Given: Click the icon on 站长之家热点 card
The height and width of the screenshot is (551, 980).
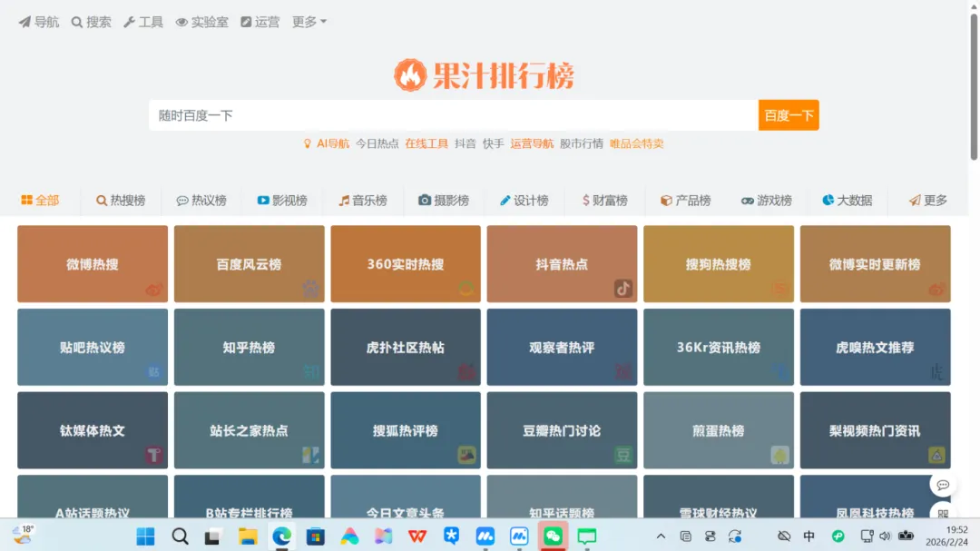Looking at the screenshot, I should [x=310, y=455].
